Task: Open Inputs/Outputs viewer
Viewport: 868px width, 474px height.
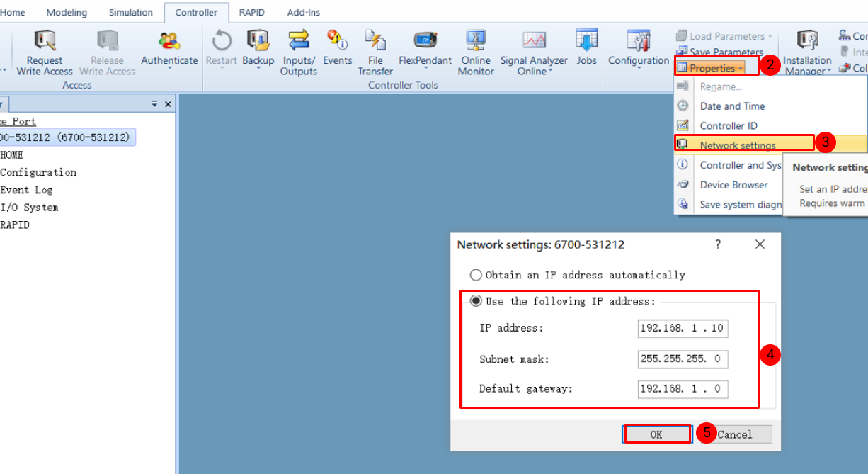Action: click(x=299, y=52)
